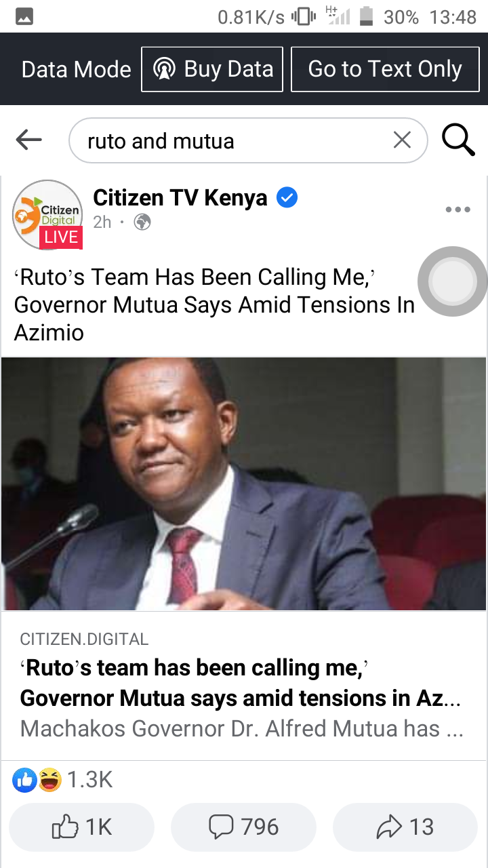Tap the back arrow icon
This screenshot has width=488, height=868.
click(x=28, y=140)
